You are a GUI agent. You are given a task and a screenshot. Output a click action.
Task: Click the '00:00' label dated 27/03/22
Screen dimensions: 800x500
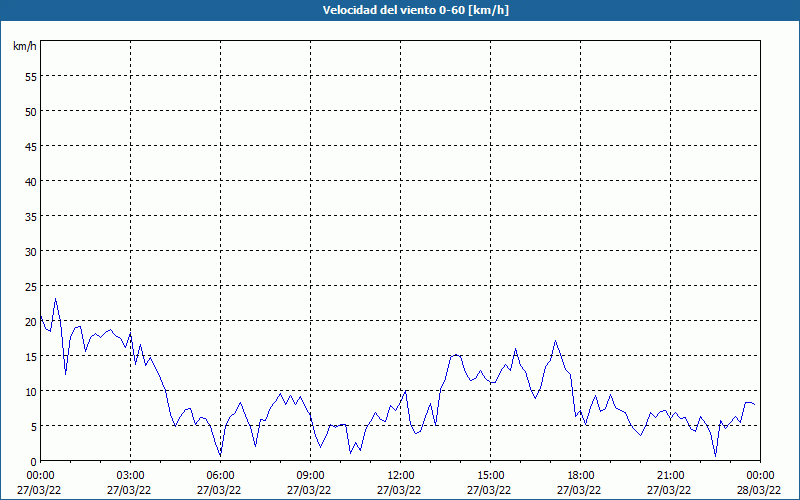pos(40,476)
